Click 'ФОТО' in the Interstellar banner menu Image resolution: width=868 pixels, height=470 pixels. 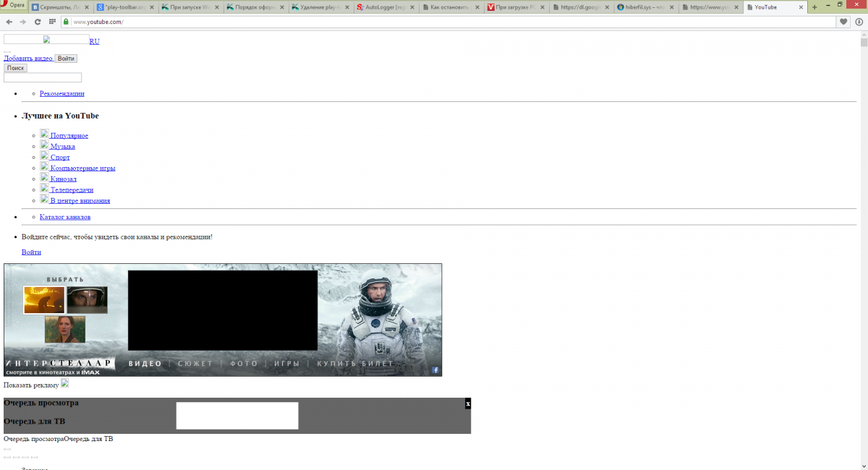click(244, 364)
